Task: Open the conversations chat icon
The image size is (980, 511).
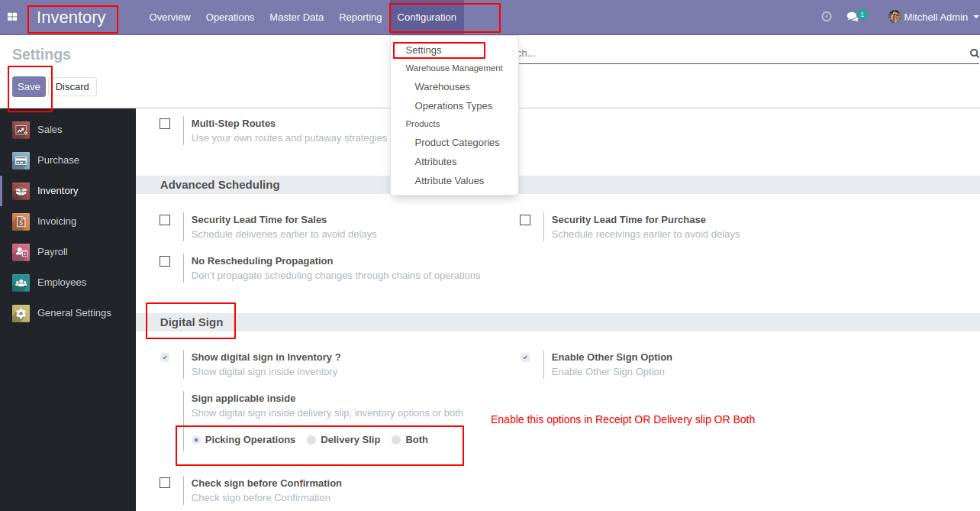Action: [x=853, y=17]
